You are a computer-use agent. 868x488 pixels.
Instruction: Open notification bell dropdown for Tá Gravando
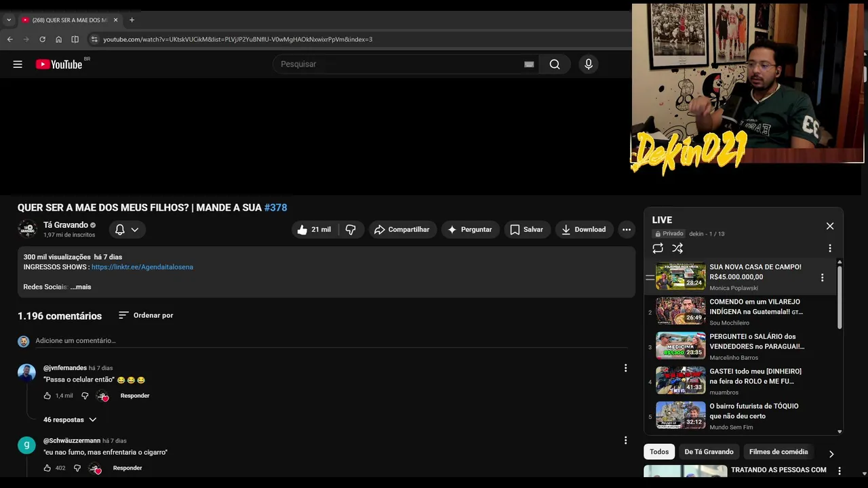[127, 230]
